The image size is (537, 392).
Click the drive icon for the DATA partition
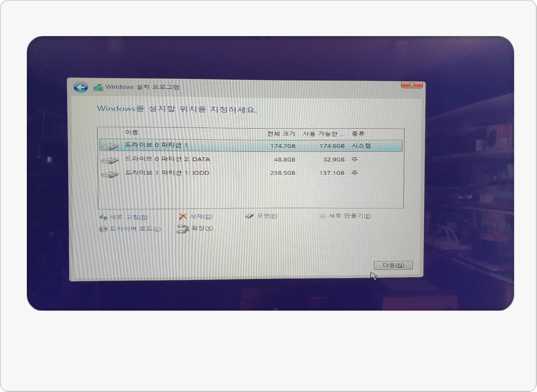pyautogui.click(x=110, y=160)
